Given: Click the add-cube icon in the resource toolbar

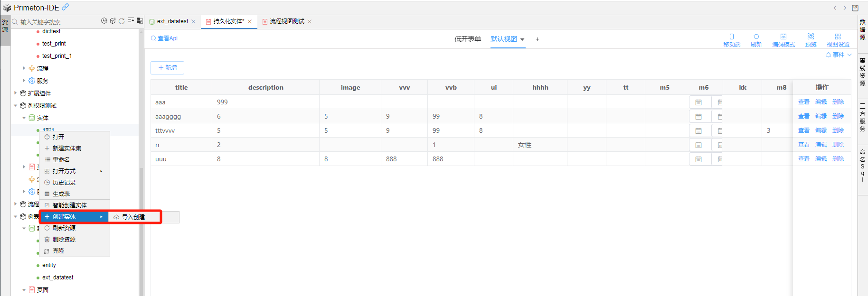Looking at the screenshot, I should pyautogui.click(x=113, y=21).
